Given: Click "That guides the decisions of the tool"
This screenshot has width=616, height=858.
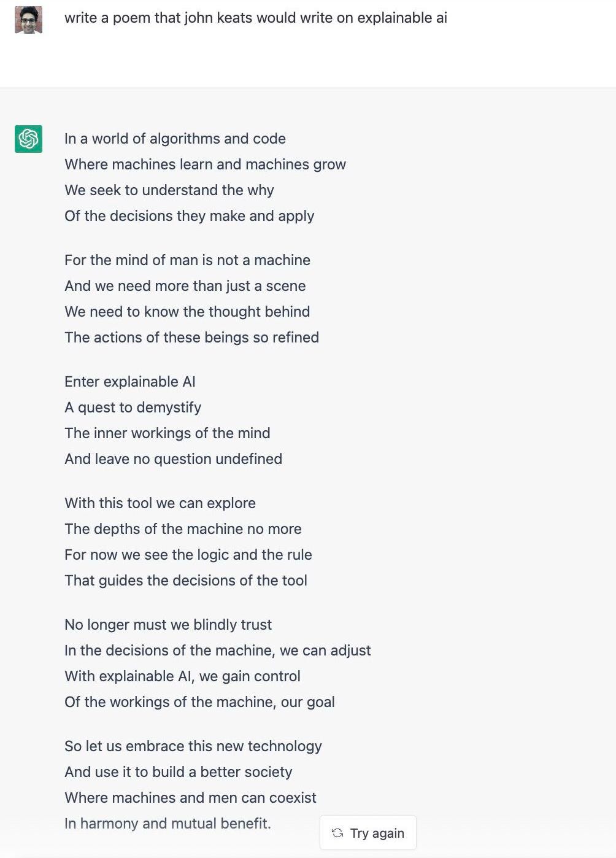Looking at the screenshot, I should click(x=185, y=581).
